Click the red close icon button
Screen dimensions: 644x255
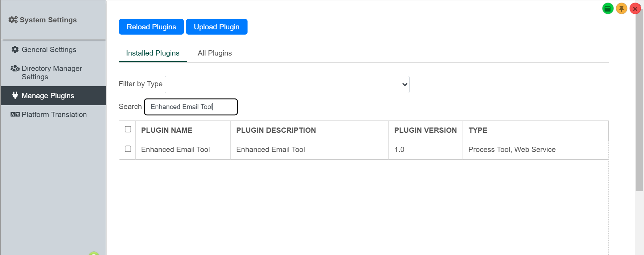(x=635, y=9)
